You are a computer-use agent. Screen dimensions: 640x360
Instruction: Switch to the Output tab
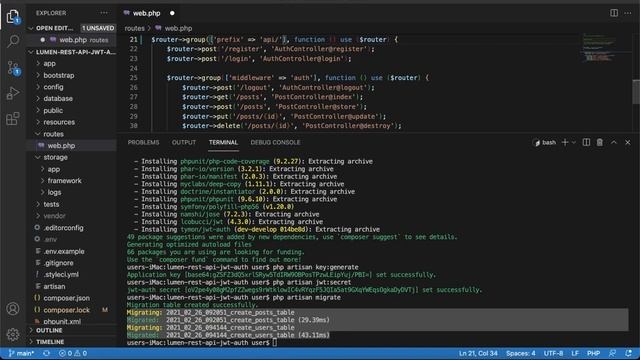[184, 142]
